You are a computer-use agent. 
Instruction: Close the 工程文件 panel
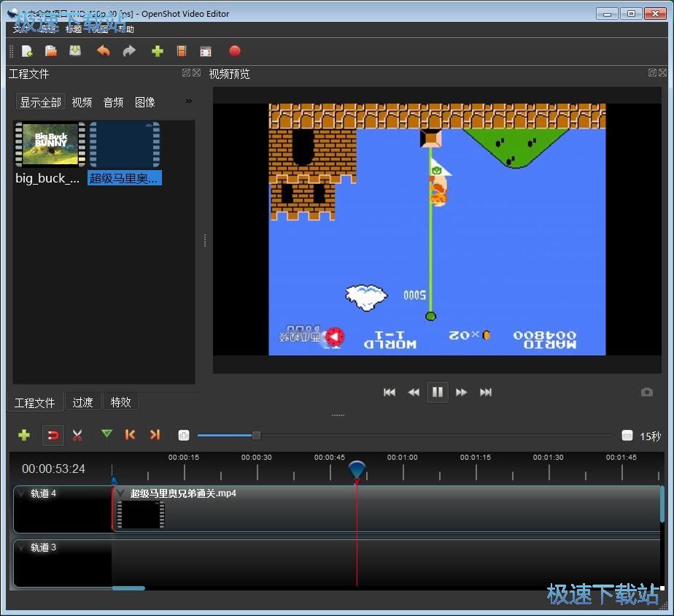point(196,73)
